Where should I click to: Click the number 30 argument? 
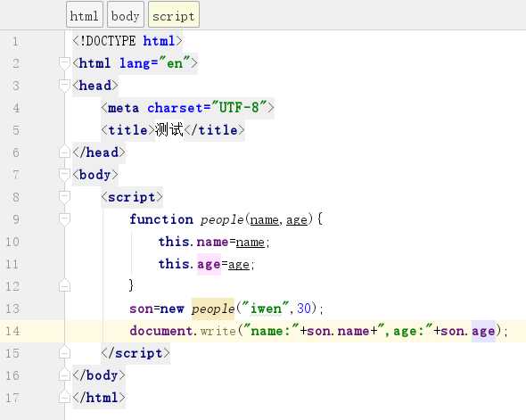tap(304, 308)
